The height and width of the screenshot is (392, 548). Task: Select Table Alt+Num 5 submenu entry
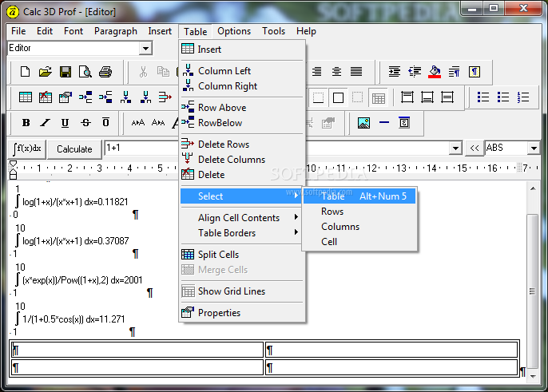click(359, 196)
